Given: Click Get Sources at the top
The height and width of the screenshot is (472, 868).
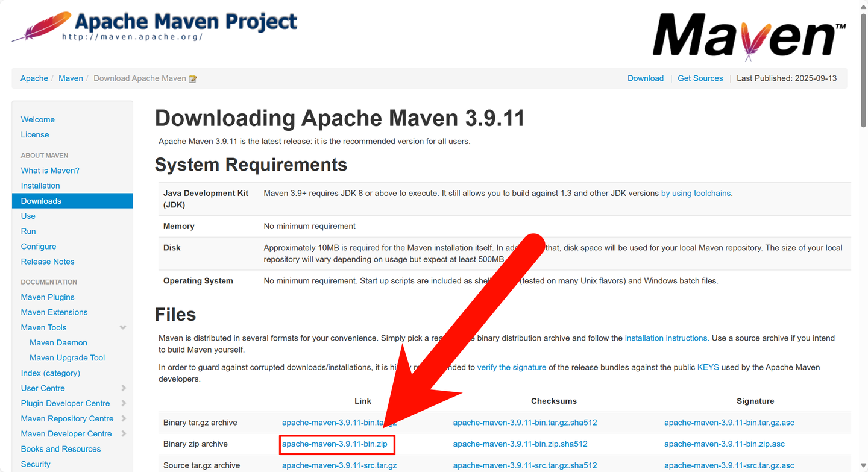Looking at the screenshot, I should click(x=700, y=78).
